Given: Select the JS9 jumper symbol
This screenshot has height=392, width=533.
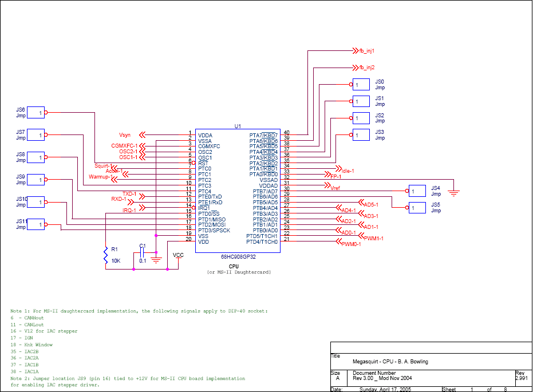Looking at the screenshot, I should coord(36,180).
